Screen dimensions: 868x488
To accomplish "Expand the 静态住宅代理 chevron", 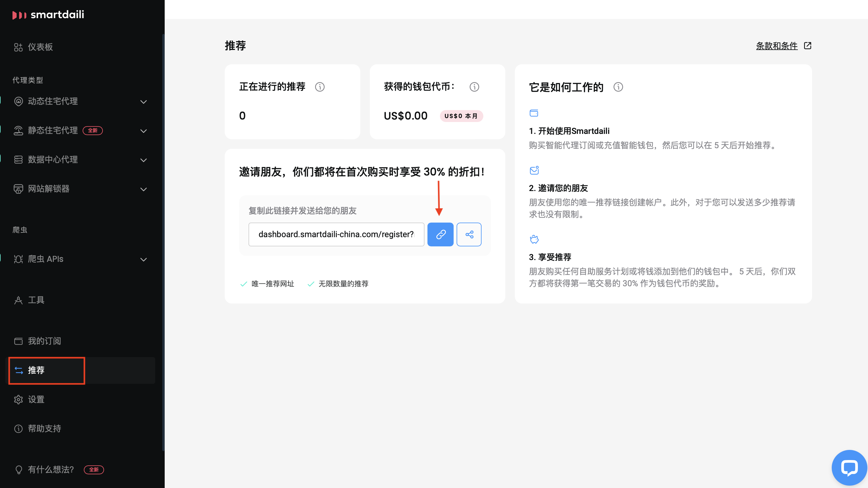I will coord(144,131).
